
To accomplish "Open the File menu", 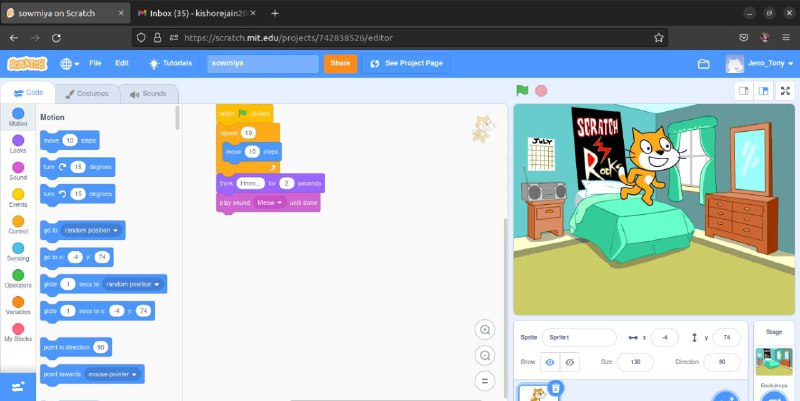I will pyautogui.click(x=95, y=63).
